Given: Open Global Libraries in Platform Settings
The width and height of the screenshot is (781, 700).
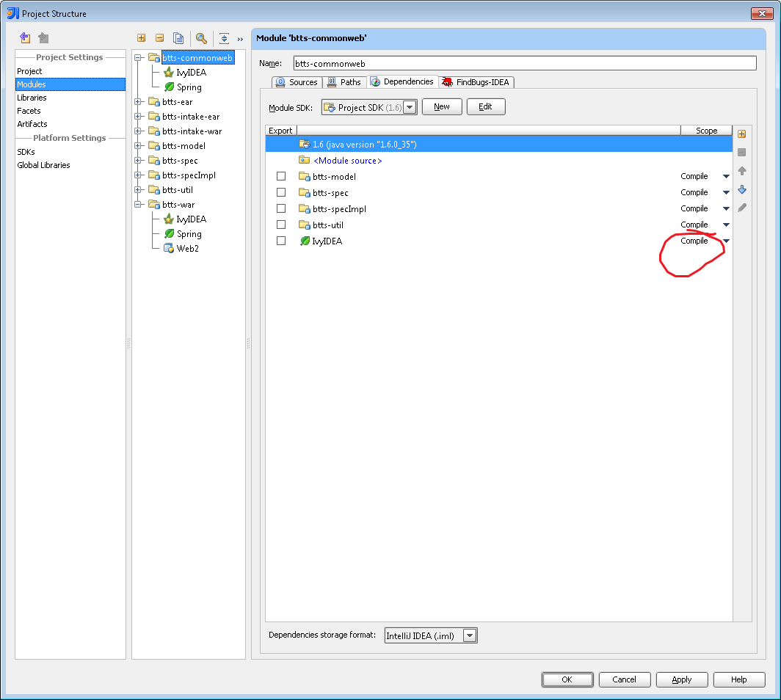Looking at the screenshot, I should (44, 165).
